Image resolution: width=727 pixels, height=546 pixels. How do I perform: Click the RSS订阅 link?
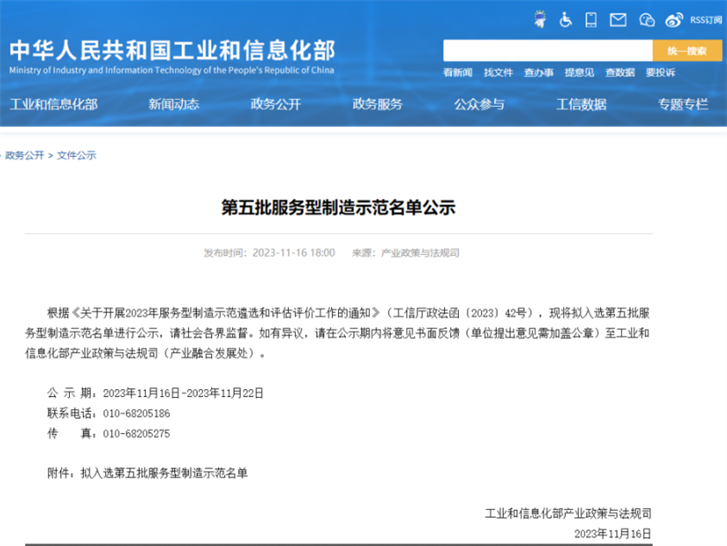706,20
